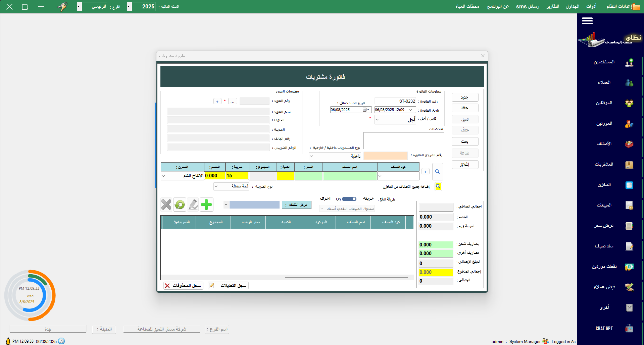Image resolution: width=644 pixels, height=345 pixels.
Task: Expand the cash/credit payment type dropdown
Action: click(377, 120)
